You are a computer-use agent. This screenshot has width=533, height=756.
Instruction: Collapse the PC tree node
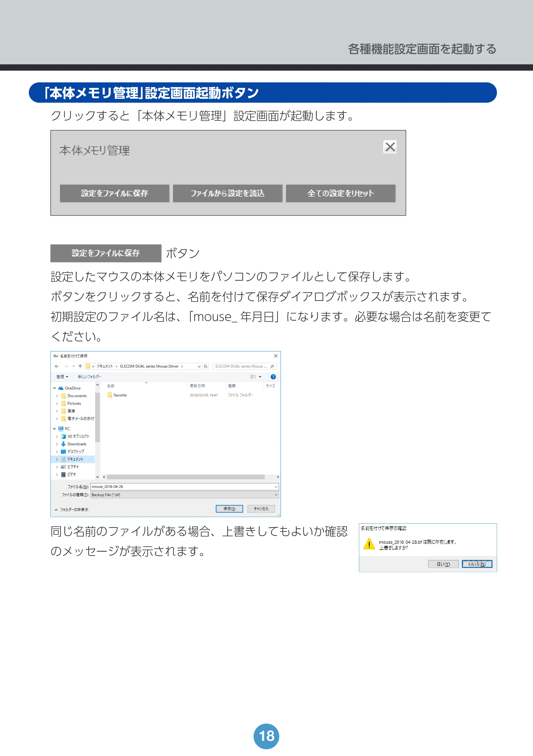[x=54, y=429]
